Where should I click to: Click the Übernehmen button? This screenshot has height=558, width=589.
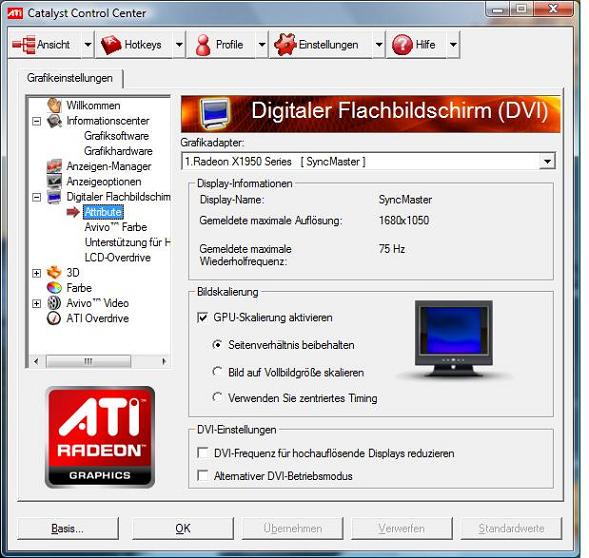293,528
